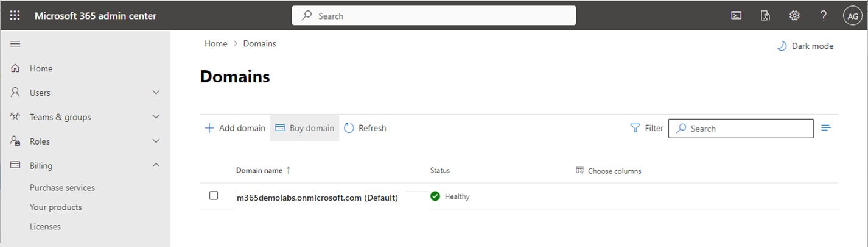868x247 pixels.
Task: Click the Refresh toolbar icon
Action: tap(349, 128)
